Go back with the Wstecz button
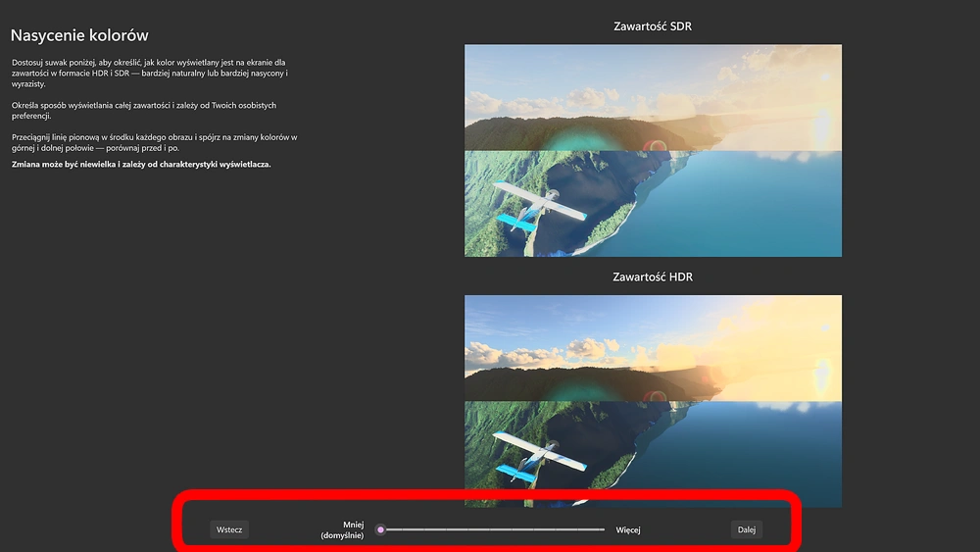980x552 pixels. 228,529
